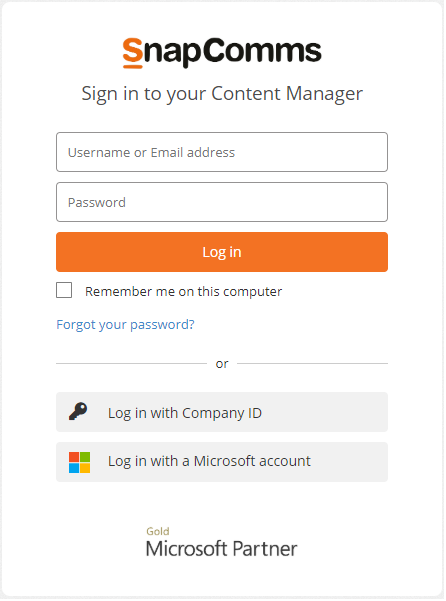Click the black Comms part of logo

click(x=262, y=50)
